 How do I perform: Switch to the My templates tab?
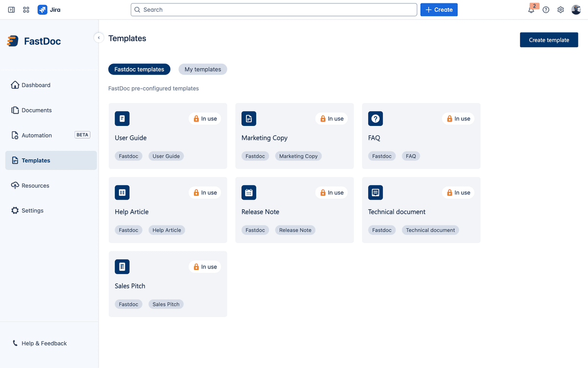coord(202,69)
